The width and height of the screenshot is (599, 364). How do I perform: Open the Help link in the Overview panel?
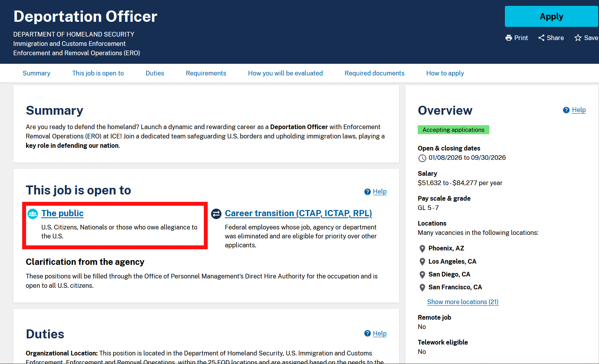[579, 110]
